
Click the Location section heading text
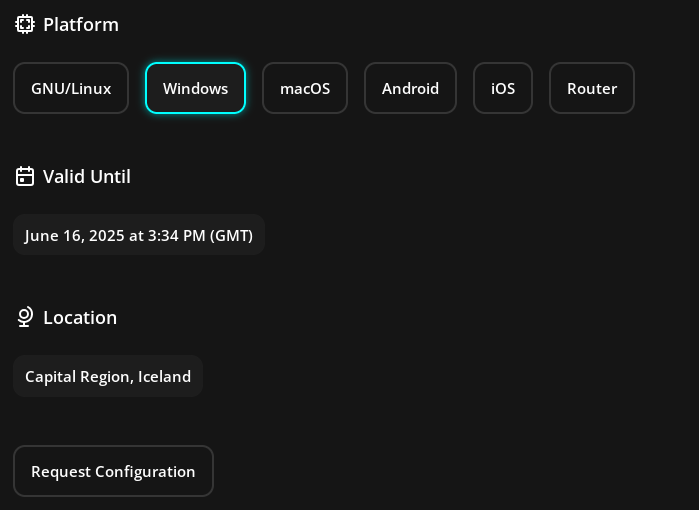(x=80, y=317)
